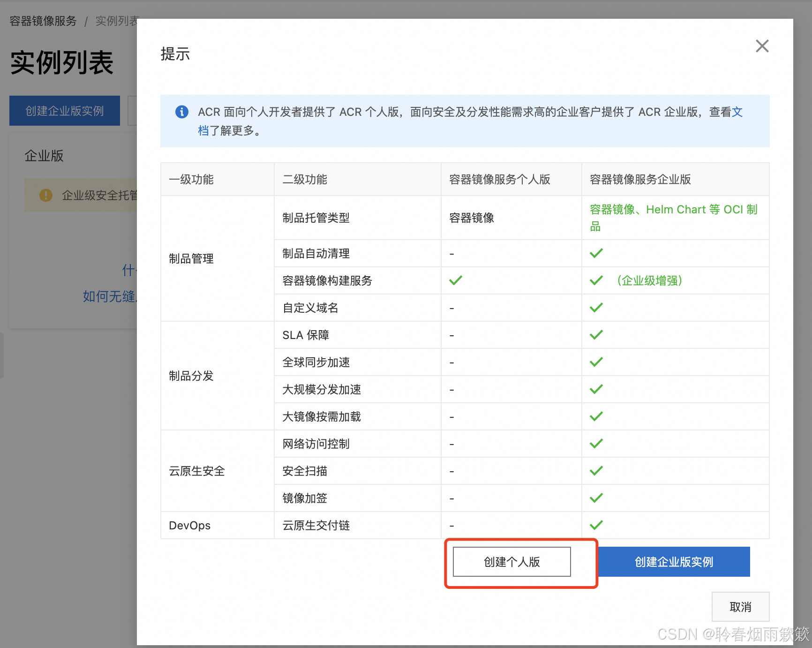Click enterprise checkmark in 网络访问控制 row
Image resolution: width=812 pixels, height=648 pixels.
coord(596,444)
